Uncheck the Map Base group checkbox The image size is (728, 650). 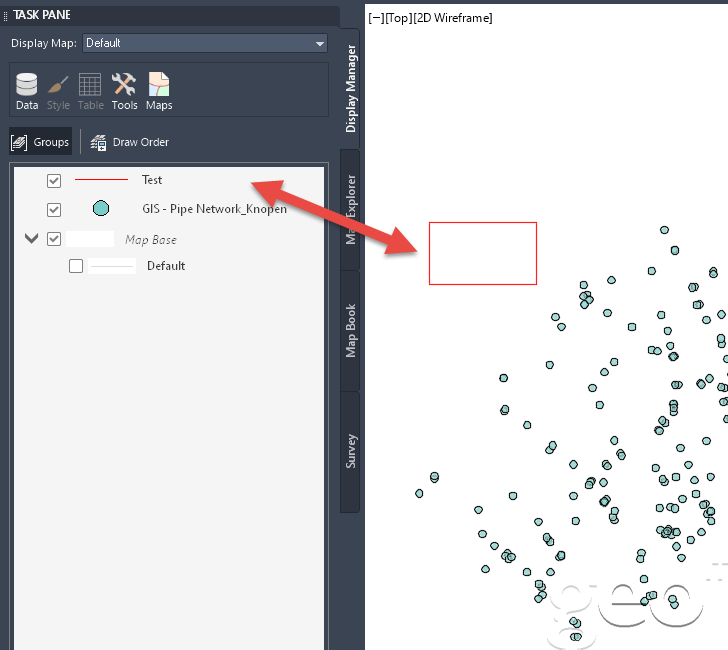(x=54, y=239)
